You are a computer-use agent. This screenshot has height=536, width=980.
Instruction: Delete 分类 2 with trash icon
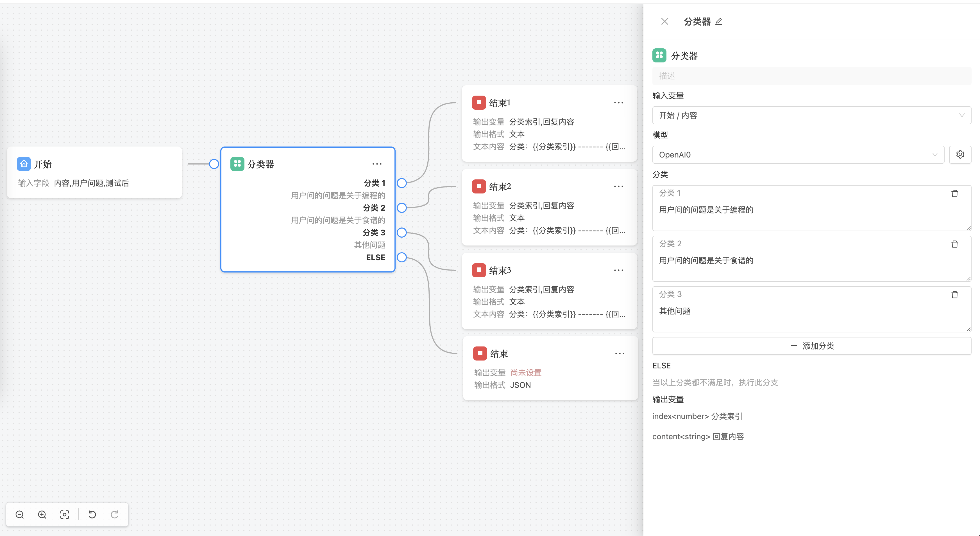click(x=954, y=244)
